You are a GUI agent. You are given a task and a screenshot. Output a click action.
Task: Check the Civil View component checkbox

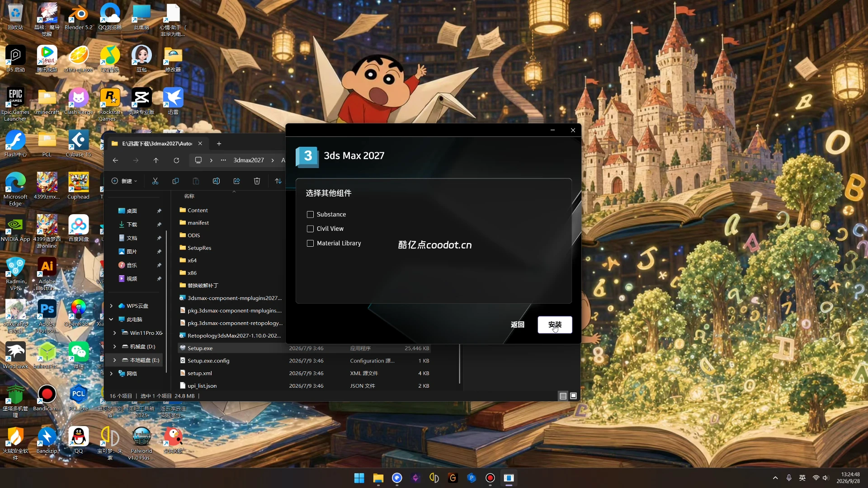point(310,229)
